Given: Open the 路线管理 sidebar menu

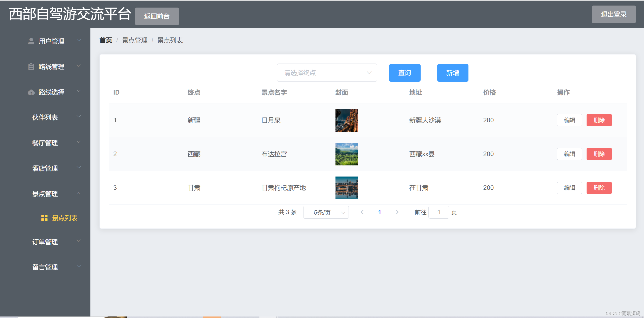Looking at the screenshot, I should pyautogui.click(x=45, y=67).
